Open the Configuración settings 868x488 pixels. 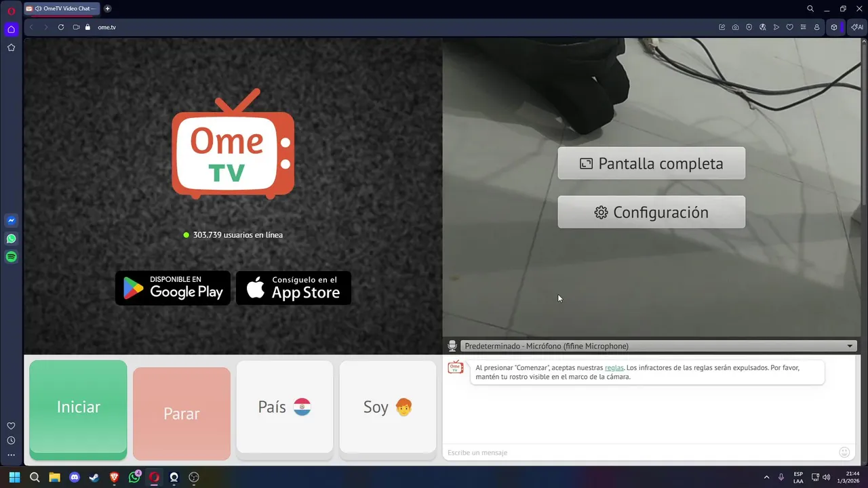pyautogui.click(x=651, y=212)
